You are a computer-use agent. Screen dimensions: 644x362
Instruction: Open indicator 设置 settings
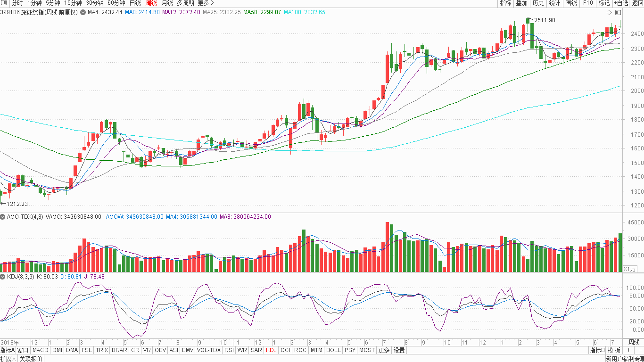(399, 350)
